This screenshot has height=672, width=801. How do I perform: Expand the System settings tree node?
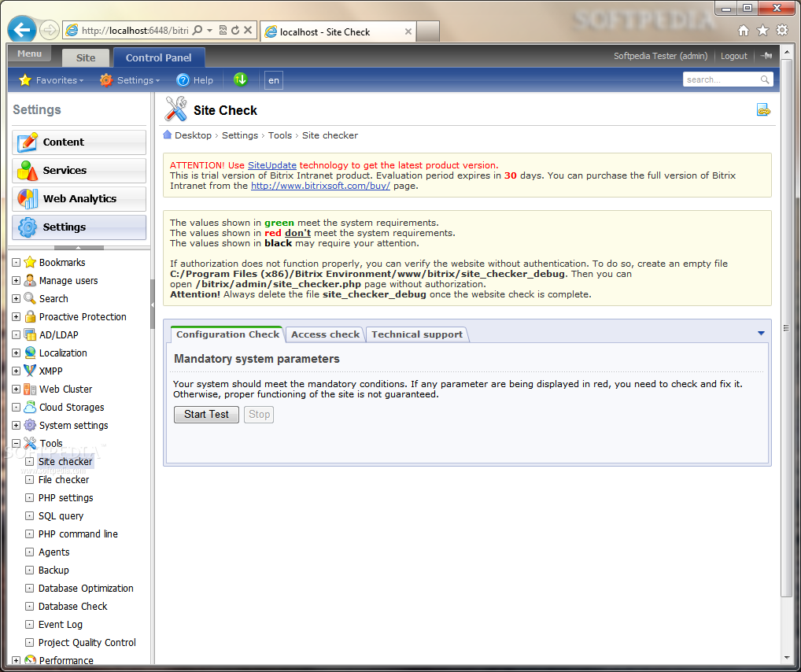pos(16,425)
